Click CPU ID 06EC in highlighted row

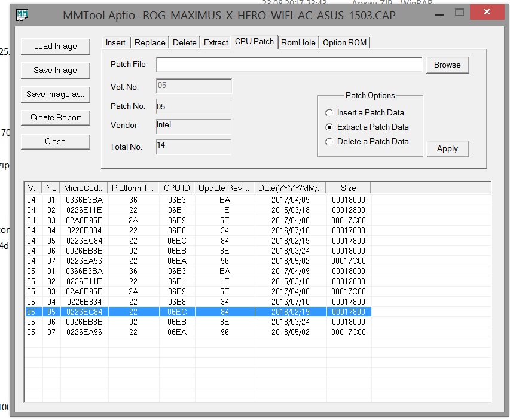pyautogui.click(x=177, y=312)
